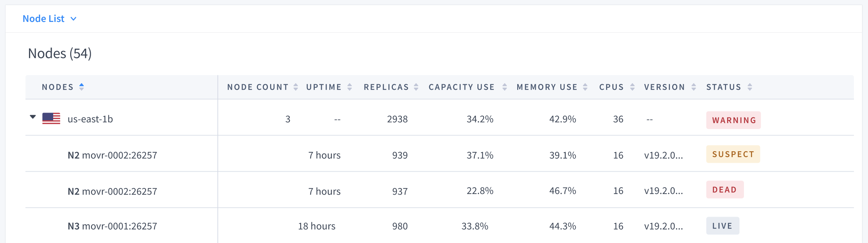
Task: Sort by the CAPACITY USE column arrows
Action: 504,87
